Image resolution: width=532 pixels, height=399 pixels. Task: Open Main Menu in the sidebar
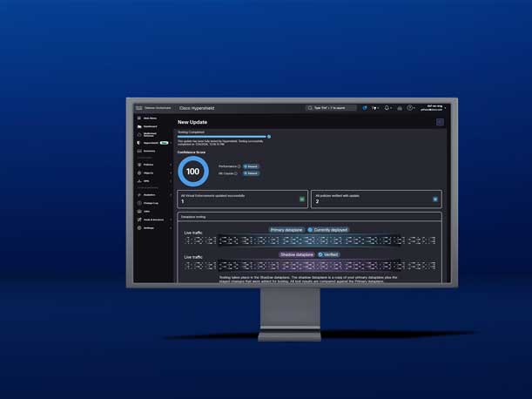click(x=150, y=118)
